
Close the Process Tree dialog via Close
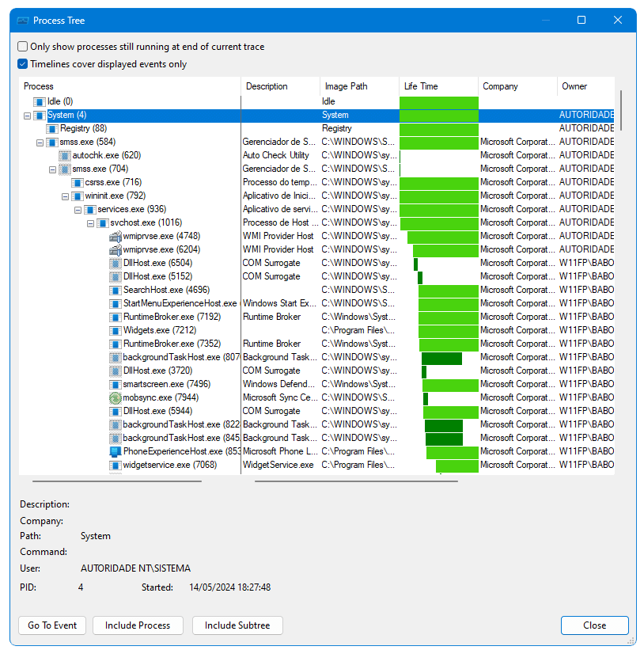pos(595,625)
